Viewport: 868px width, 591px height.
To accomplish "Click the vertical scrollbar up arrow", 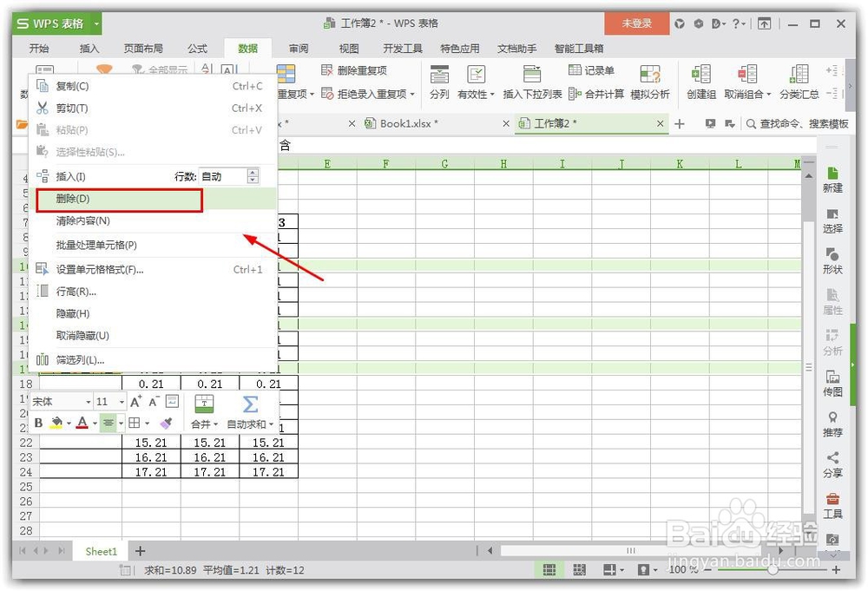I will pos(809,176).
